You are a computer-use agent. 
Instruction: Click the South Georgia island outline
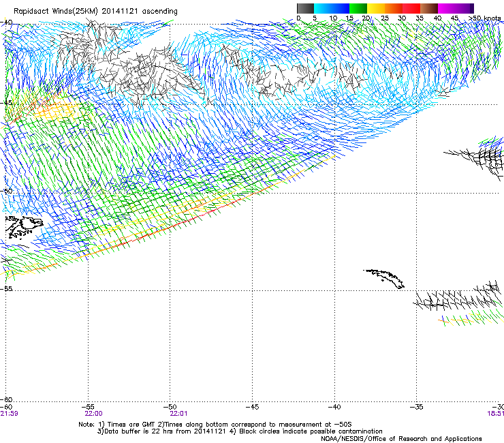(x=383, y=279)
